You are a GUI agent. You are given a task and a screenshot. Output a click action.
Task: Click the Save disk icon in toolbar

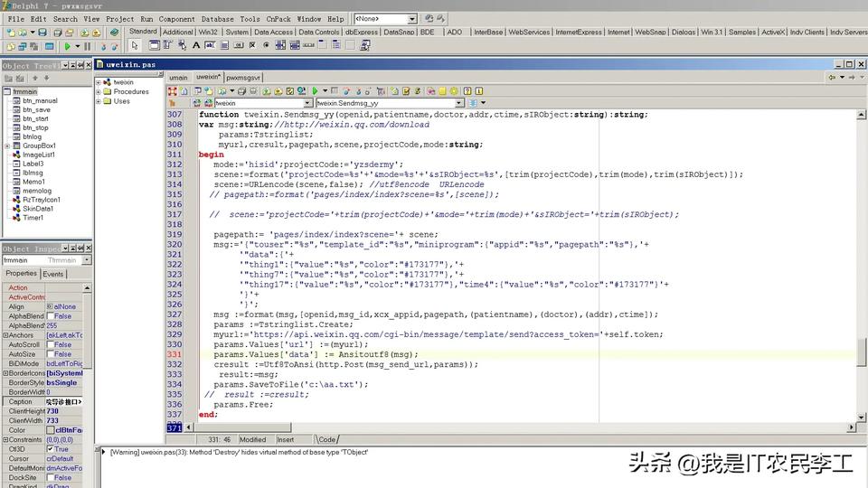click(42, 33)
